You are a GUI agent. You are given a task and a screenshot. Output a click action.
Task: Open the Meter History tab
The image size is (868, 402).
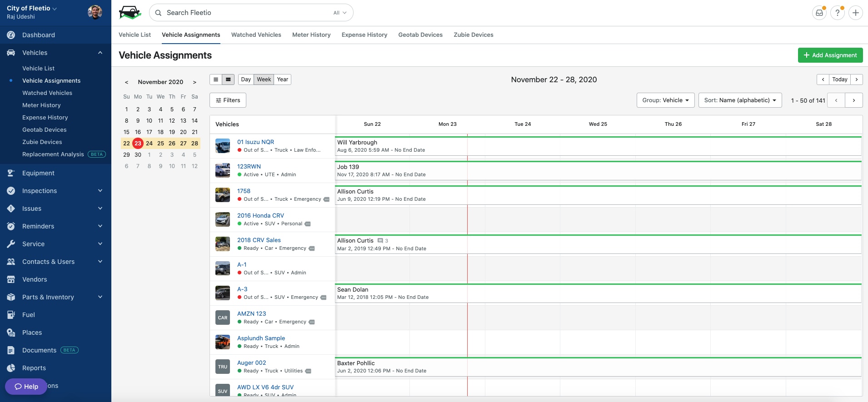click(311, 35)
